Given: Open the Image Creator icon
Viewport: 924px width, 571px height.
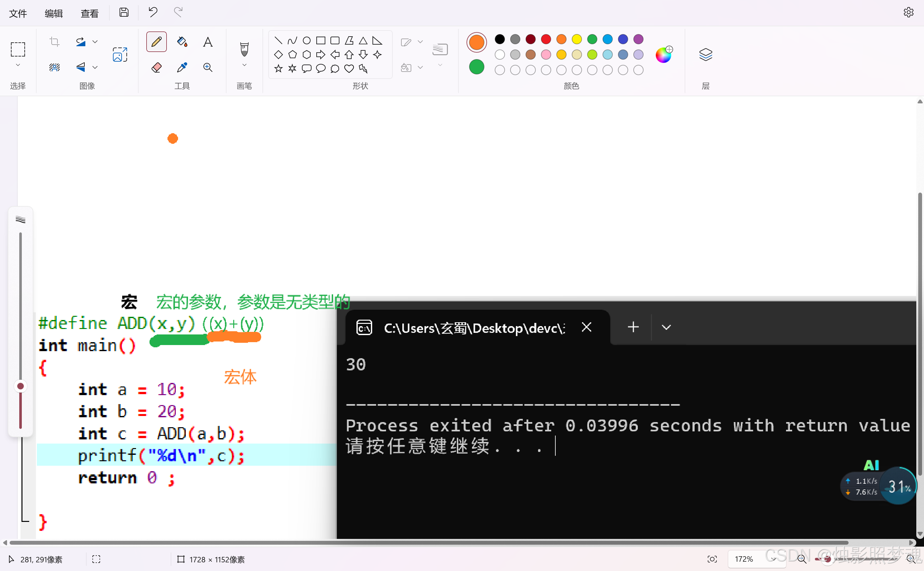Looking at the screenshot, I should coord(120,54).
